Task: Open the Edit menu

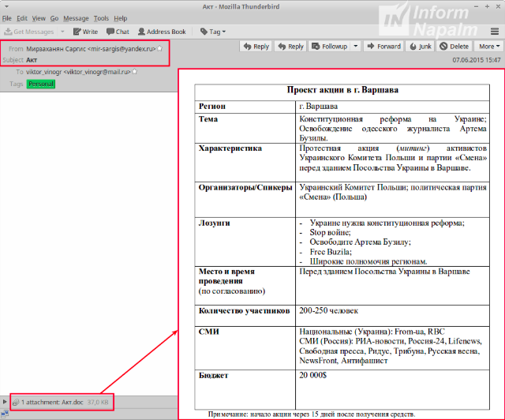Action: coord(22,18)
